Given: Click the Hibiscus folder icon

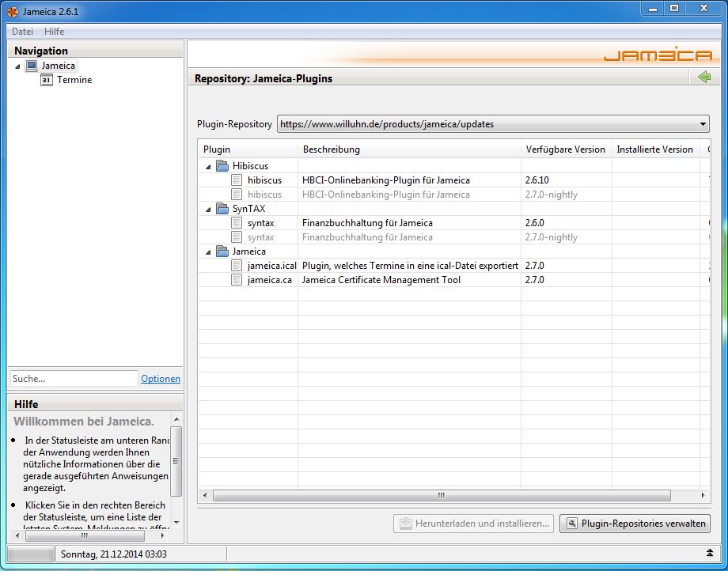Looking at the screenshot, I should point(222,165).
